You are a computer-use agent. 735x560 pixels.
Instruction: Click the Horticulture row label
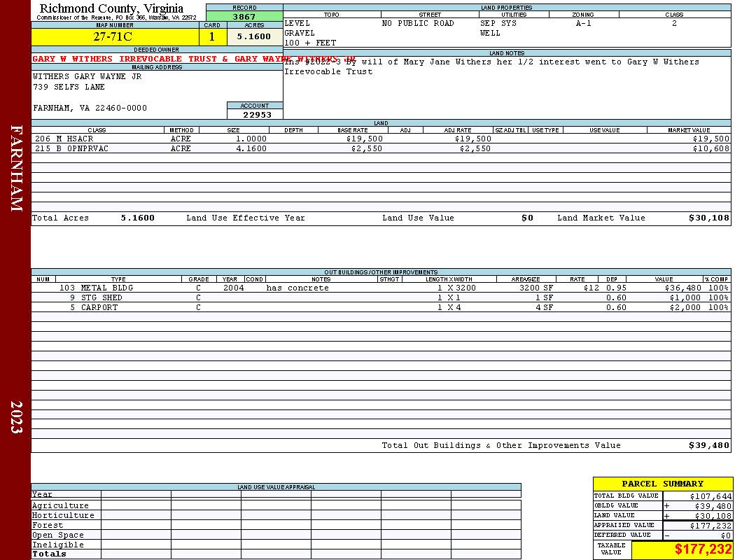(63, 515)
